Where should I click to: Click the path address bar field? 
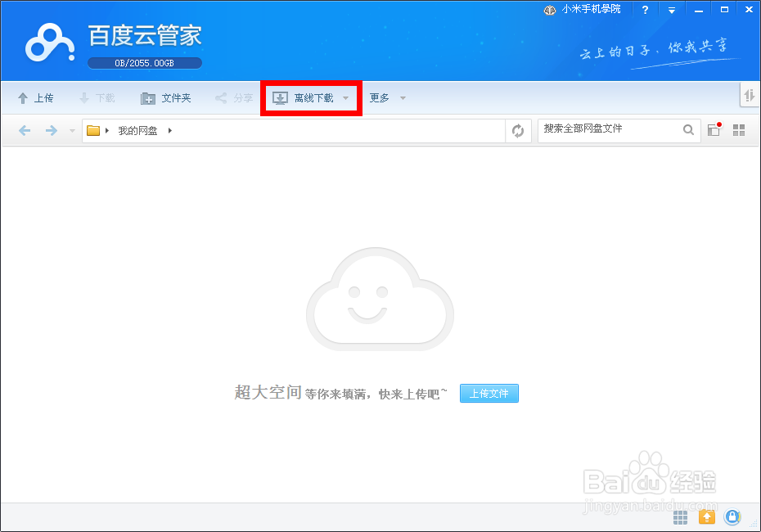294,131
